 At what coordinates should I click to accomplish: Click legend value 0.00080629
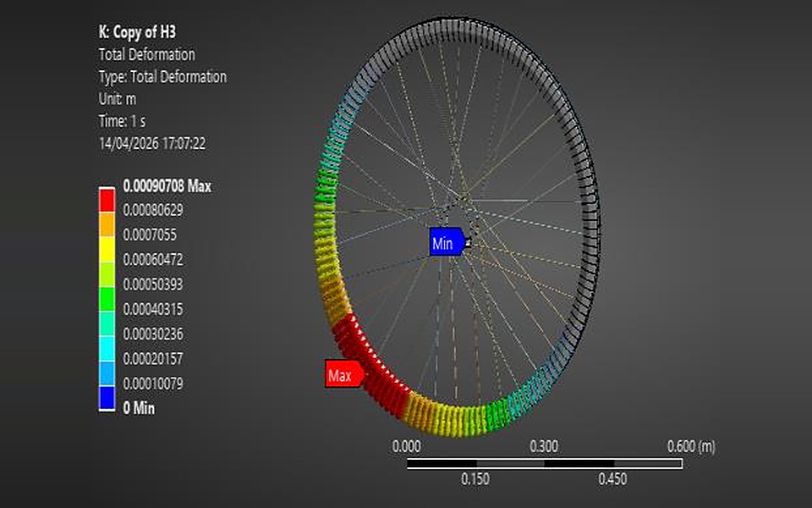[x=153, y=210]
